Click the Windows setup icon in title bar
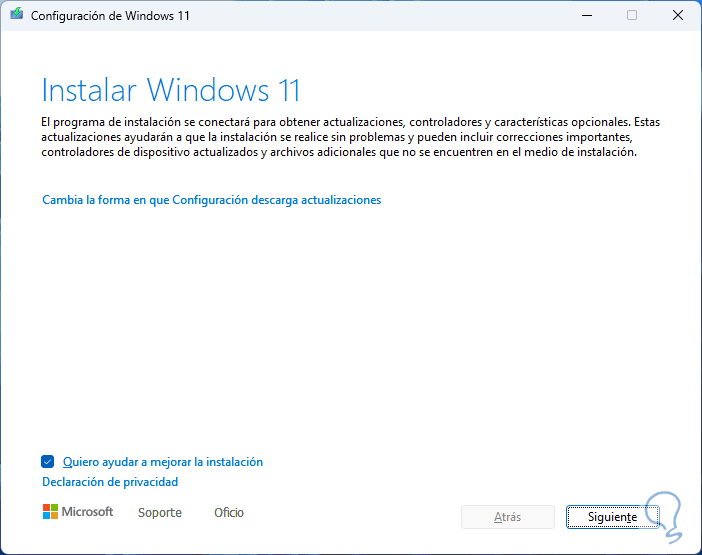The height and width of the screenshot is (555, 702). point(17,14)
